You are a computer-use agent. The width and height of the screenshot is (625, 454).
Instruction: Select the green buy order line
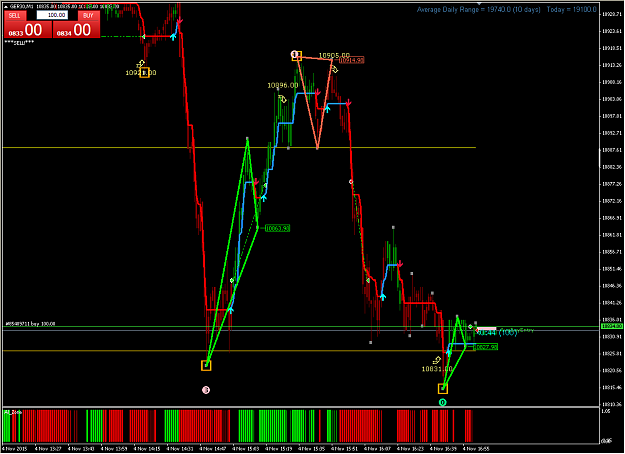301,327
